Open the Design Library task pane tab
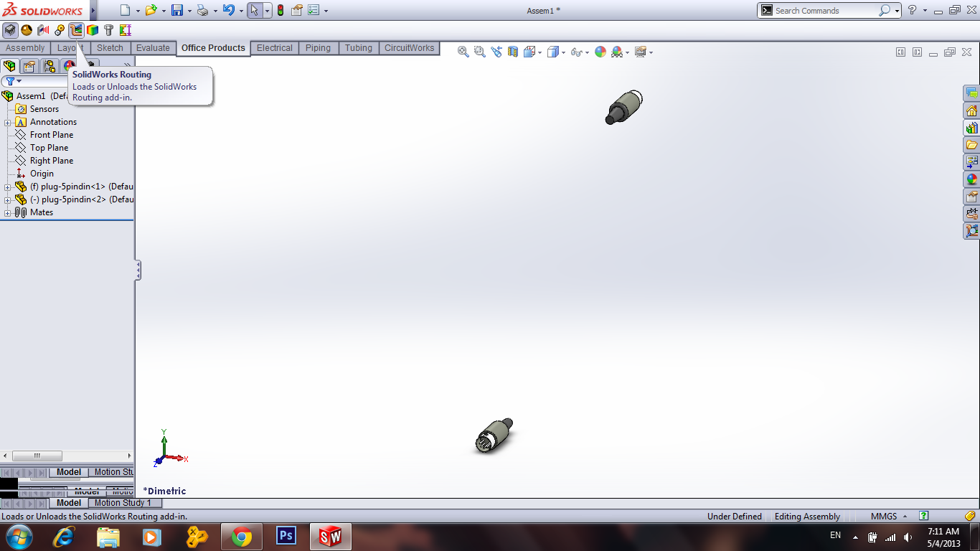This screenshot has height=551, width=980. 972,128
